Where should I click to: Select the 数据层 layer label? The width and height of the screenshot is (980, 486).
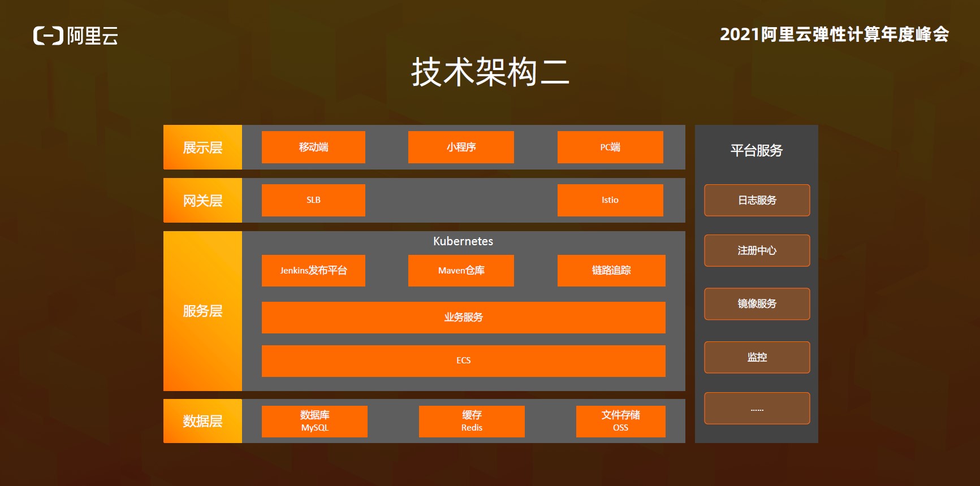(202, 421)
